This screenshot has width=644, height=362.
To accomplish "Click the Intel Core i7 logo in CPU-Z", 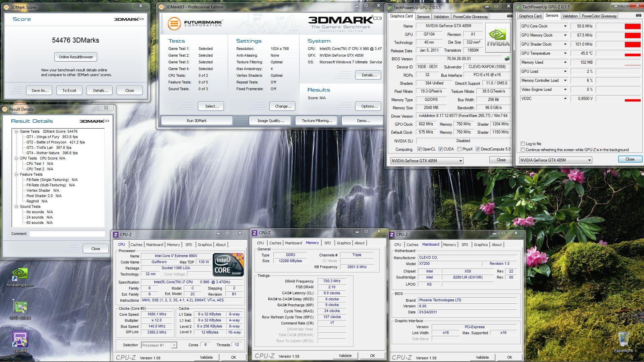I will click(x=228, y=265).
